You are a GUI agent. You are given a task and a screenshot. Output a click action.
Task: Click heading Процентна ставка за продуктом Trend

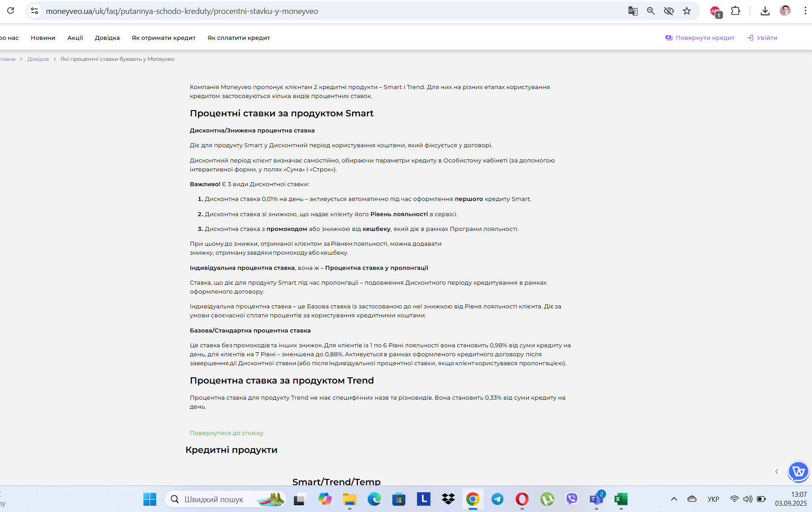click(x=282, y=380)
